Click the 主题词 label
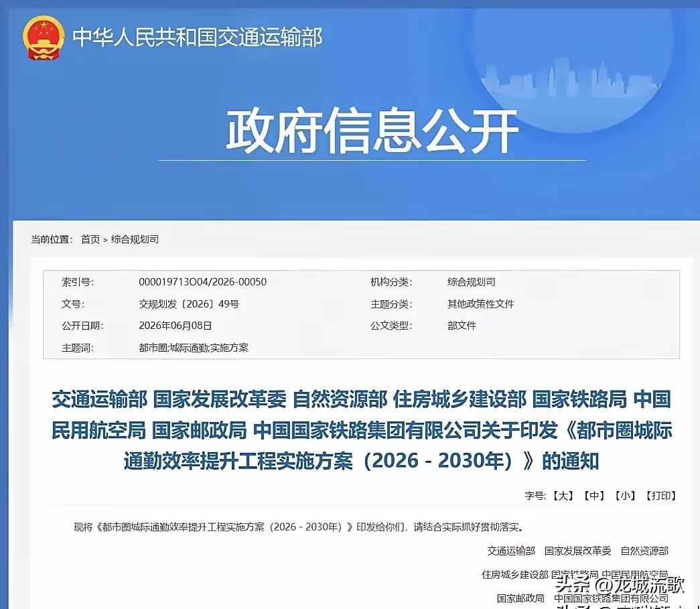700x609 pixels. 78,348
